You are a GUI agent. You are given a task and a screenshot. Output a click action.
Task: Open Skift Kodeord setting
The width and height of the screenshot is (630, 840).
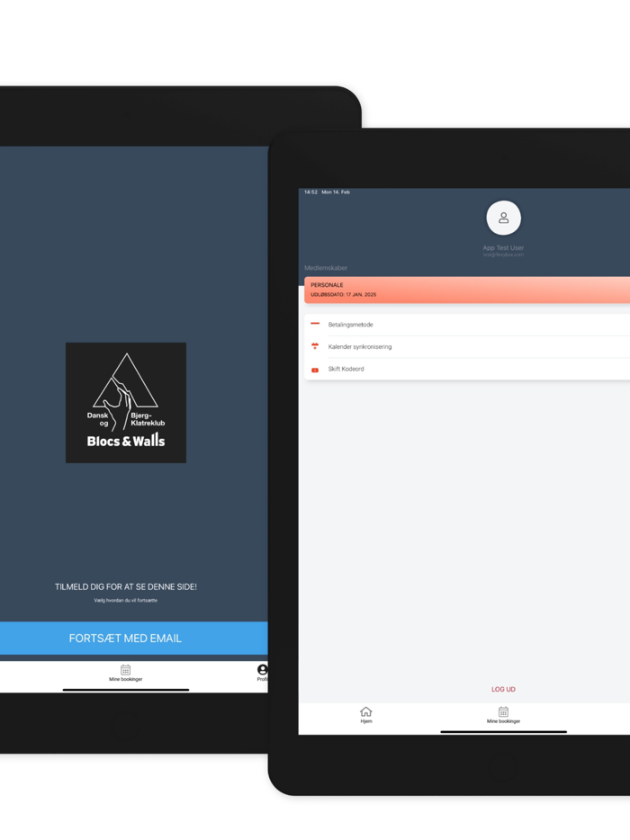tap(467, 369)
